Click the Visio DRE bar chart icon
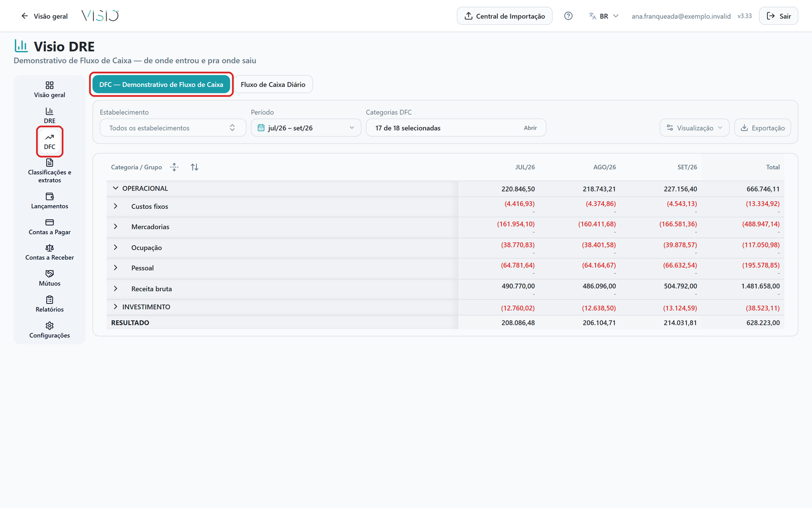The height and width of the screenshot is (508, 812). (21, 46)
